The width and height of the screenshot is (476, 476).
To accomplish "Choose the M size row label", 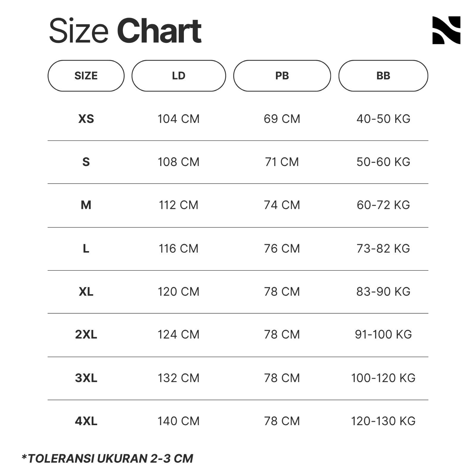I will (x=86, y=205).
